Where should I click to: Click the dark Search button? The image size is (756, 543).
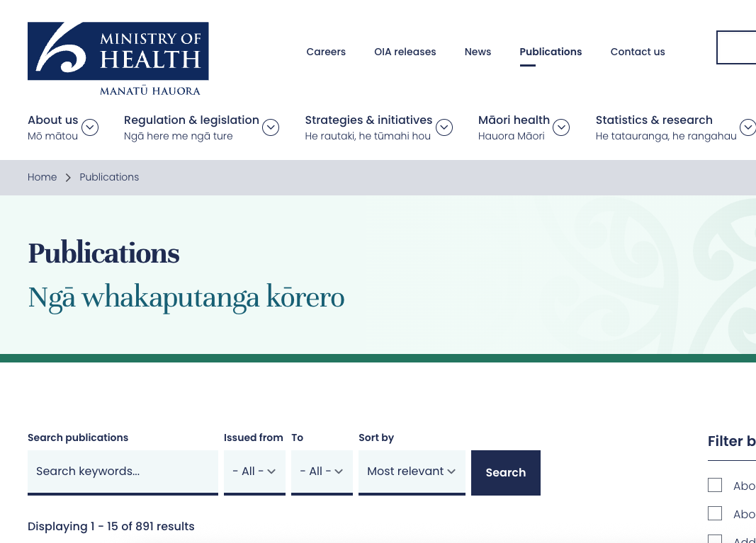[505, 472]
